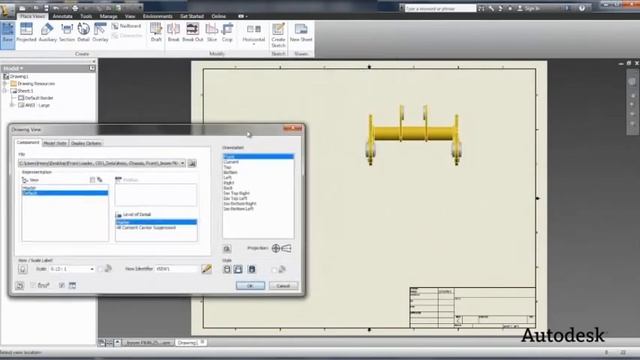Toggle the style from base checkbox
The image size is (640, 360).
click(x=274, y=269)
